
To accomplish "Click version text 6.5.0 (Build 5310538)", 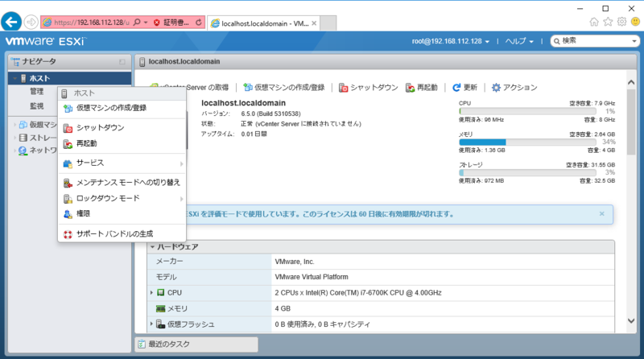I will click(270, 113).
